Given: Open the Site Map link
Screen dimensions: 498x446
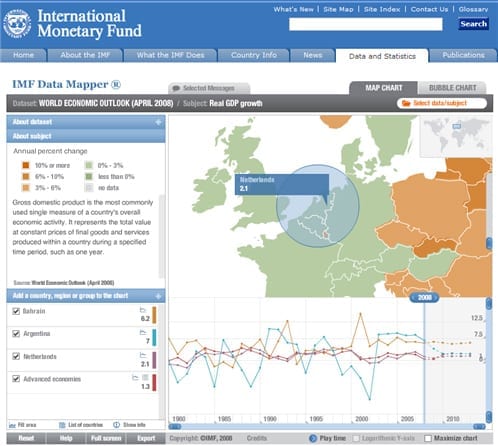Looking at the screenshot, I should coord(338,9).
